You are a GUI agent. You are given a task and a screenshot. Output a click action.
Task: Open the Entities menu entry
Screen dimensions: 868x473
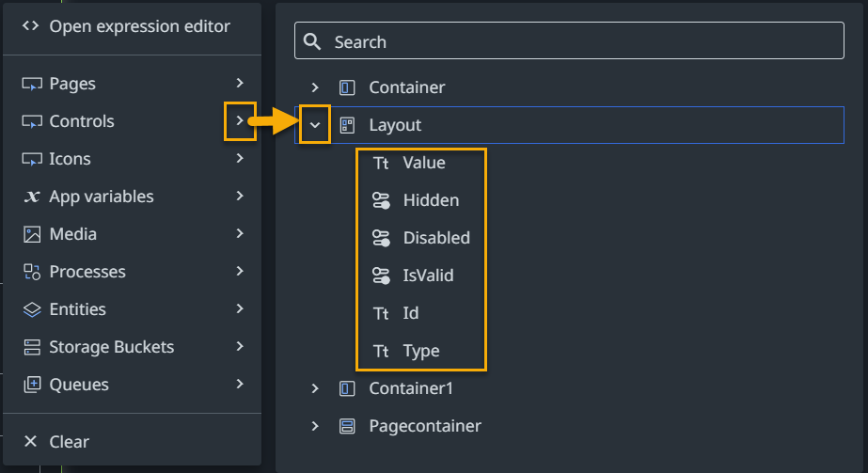click(132, 309)
